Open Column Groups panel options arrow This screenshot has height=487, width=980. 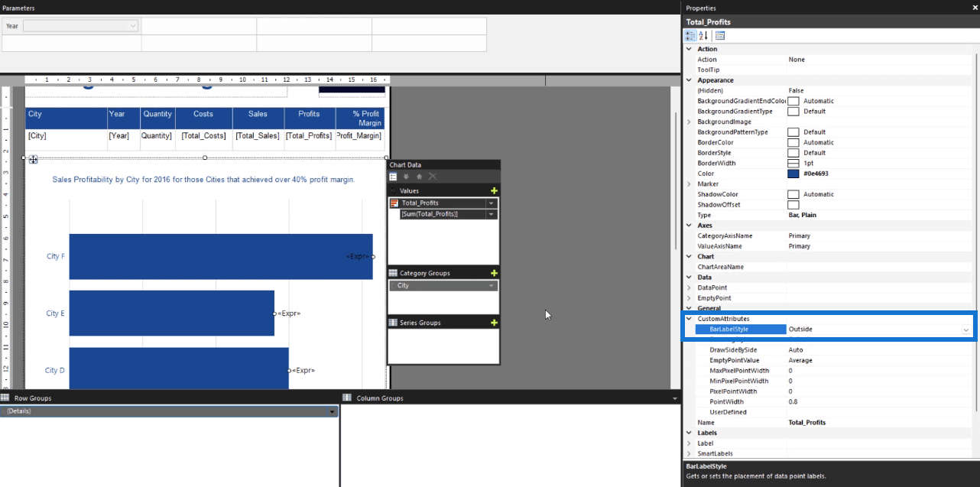675,398
